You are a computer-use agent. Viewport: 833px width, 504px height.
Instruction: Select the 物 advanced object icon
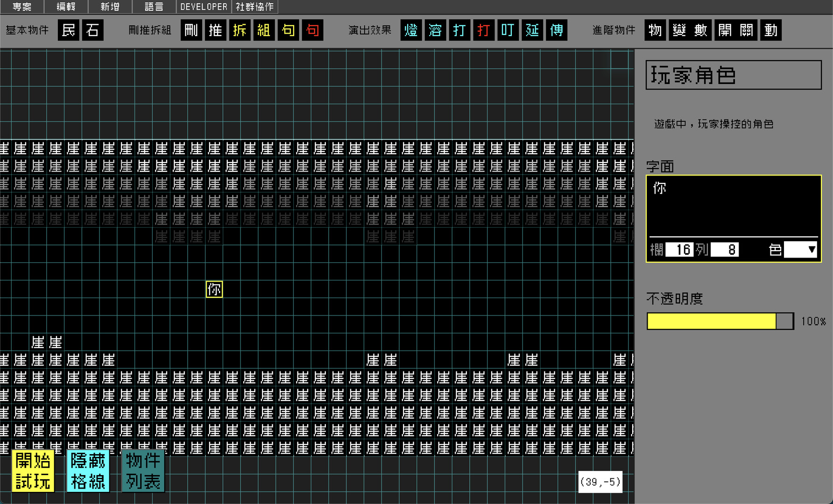coord(655,30)
